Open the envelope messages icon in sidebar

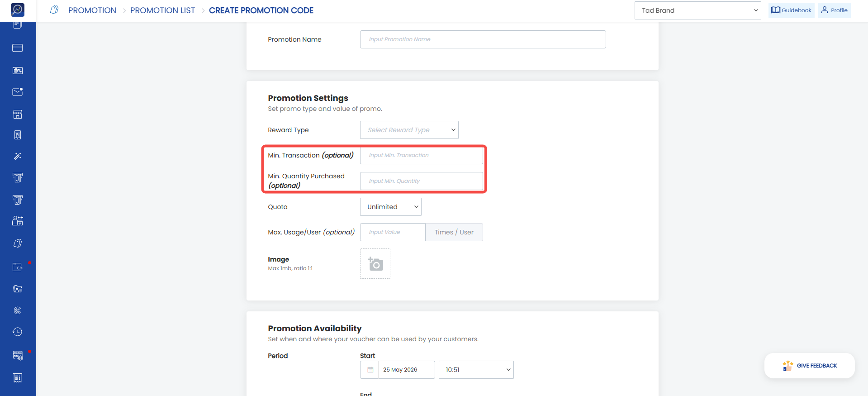tap(18, 92)
